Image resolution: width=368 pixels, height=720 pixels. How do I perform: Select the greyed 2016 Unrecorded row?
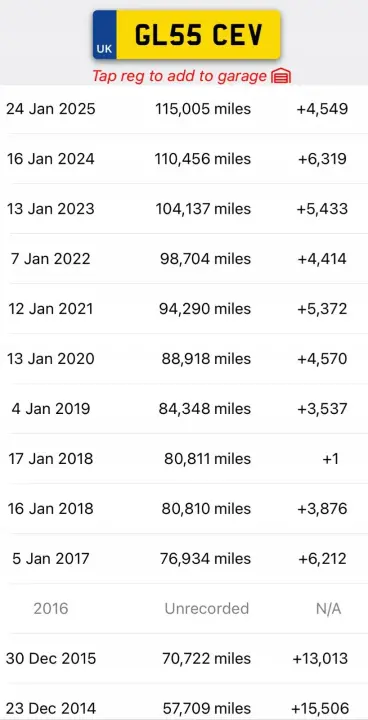point(184,609)
